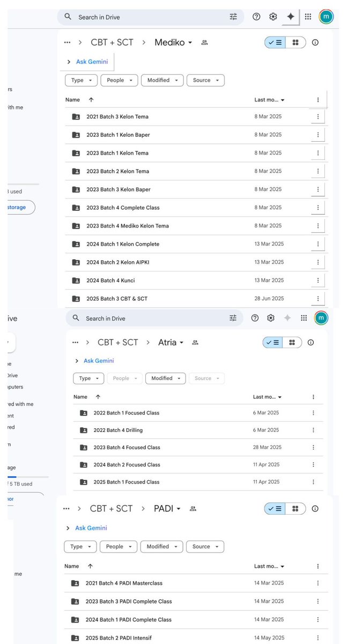Expand the Ask Gemini chevron in Mediko window
362x644 pixels.
[x=69, y=62]
